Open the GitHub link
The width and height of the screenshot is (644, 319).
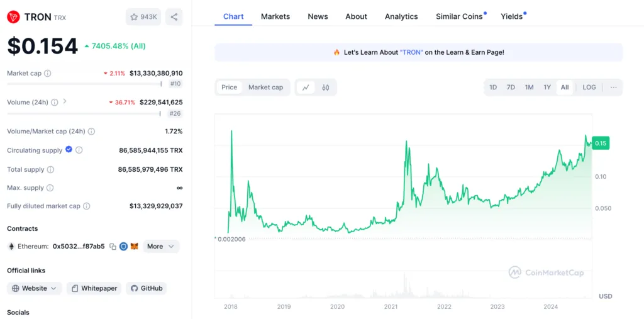click(x=146, y=289)
